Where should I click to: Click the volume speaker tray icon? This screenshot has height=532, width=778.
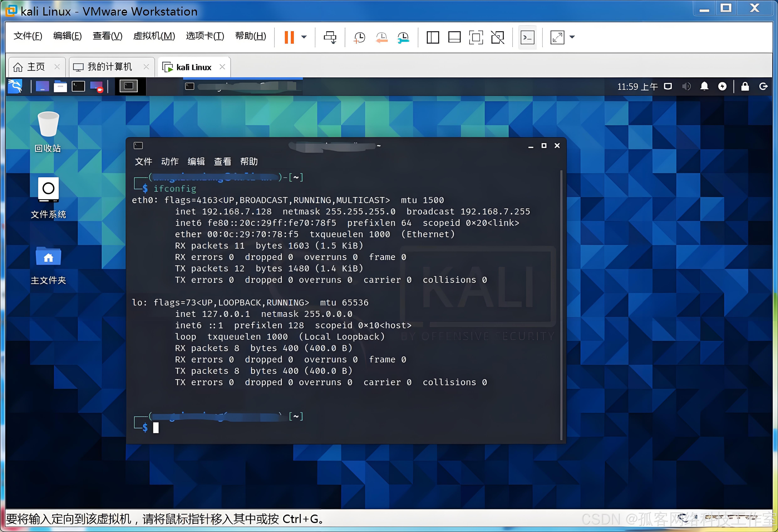[x=686, y=86]
